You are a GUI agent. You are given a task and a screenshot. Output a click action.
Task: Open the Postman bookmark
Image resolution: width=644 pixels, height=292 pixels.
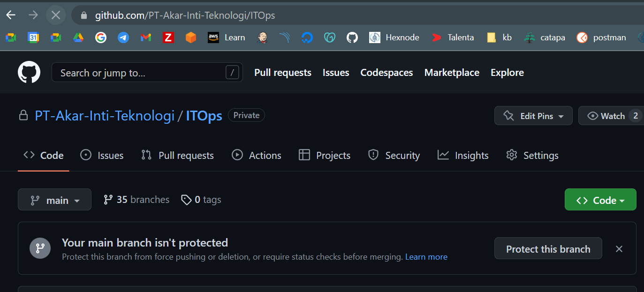point(601,37)
